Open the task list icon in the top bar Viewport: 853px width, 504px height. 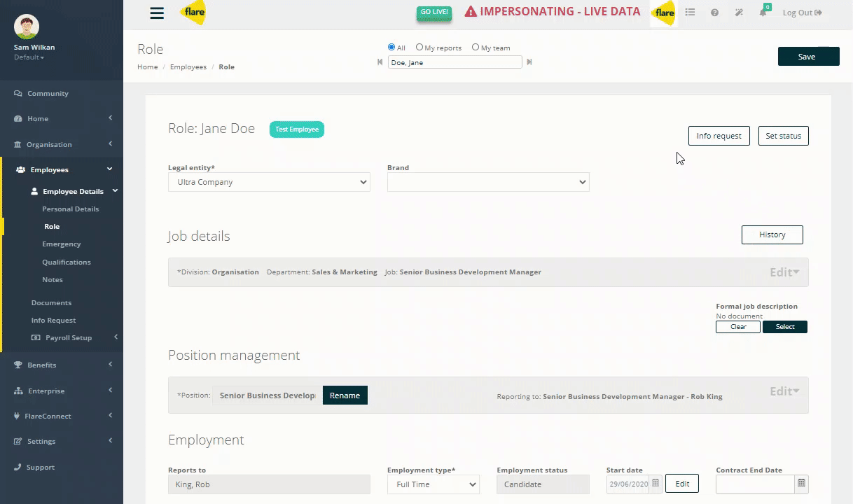[690, 13]
